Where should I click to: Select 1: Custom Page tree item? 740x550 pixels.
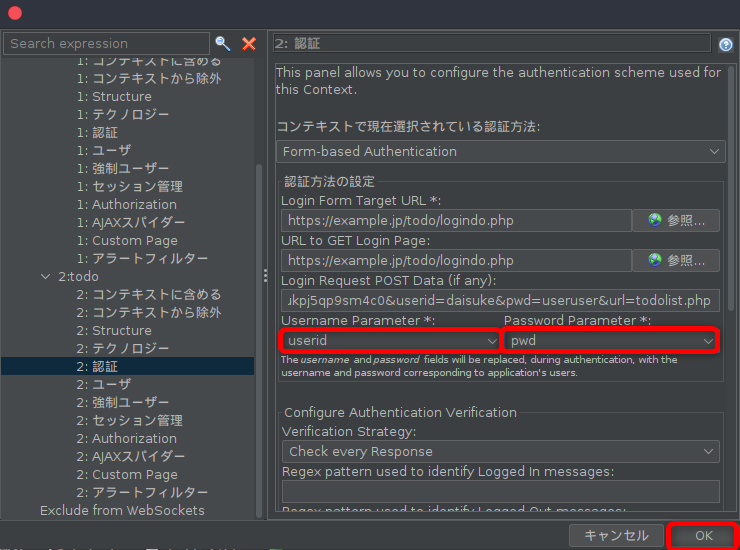coord(127,240)
